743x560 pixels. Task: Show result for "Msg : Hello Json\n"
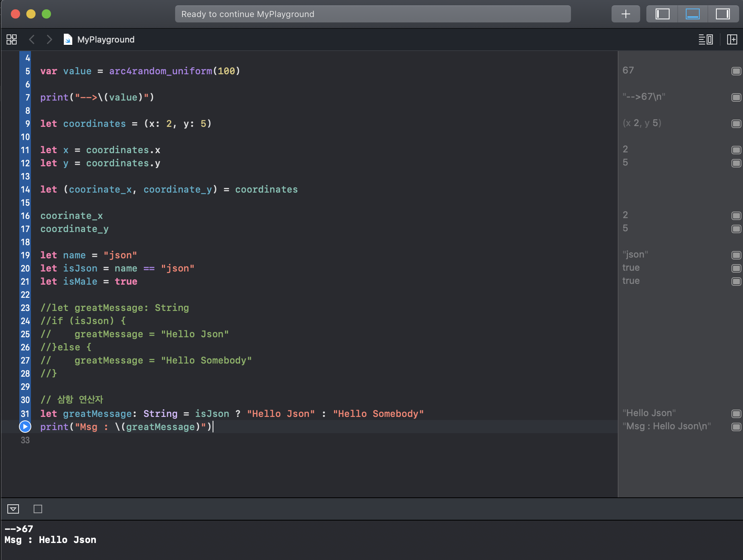(x=736, y=427)
